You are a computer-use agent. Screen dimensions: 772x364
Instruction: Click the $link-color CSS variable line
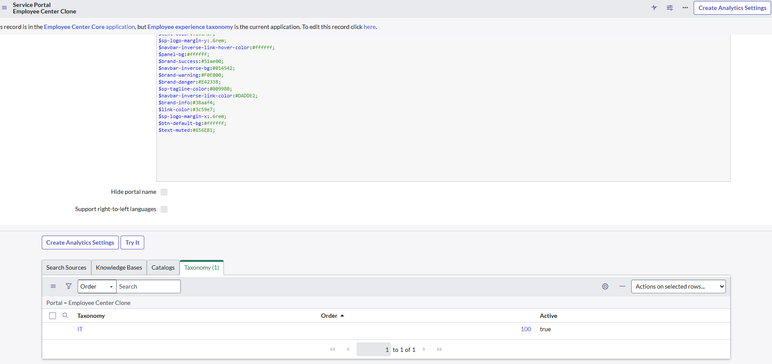187,109
